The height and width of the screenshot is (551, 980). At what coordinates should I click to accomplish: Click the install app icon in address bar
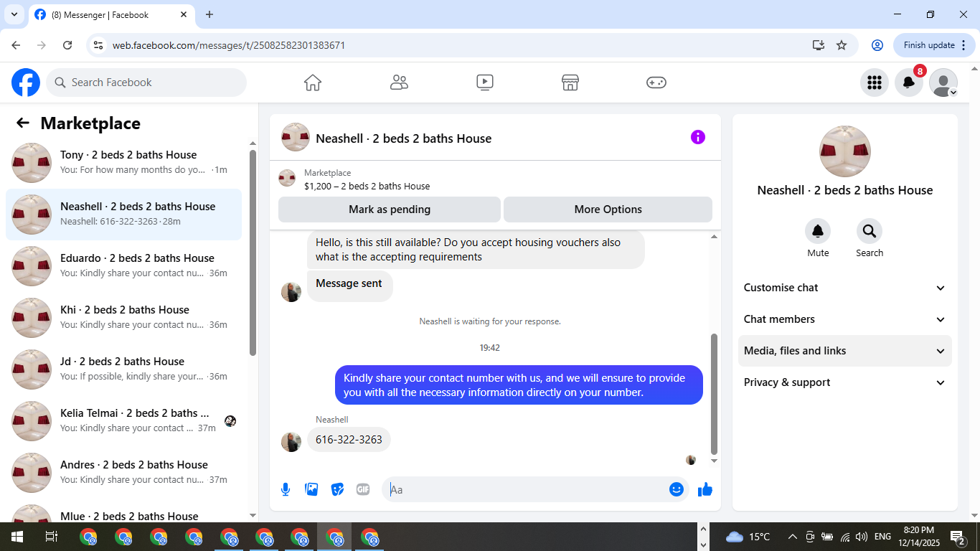tap(818, 45)
